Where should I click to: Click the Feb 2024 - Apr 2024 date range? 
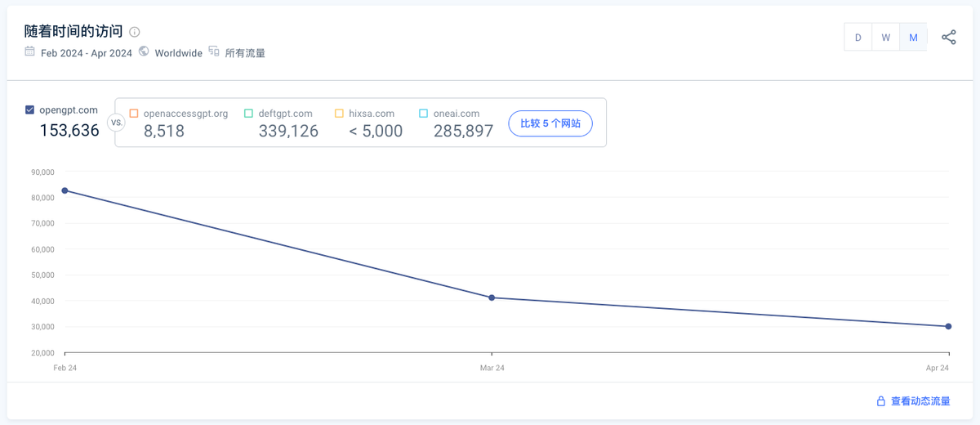coord(86,53)
